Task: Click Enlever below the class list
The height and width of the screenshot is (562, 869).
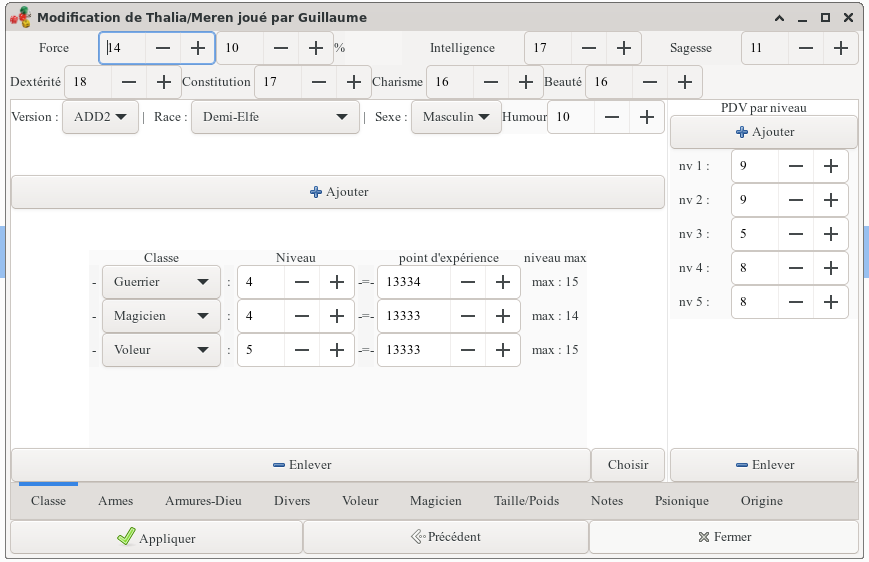Action: pyautogui.click(x=301, y=464)
